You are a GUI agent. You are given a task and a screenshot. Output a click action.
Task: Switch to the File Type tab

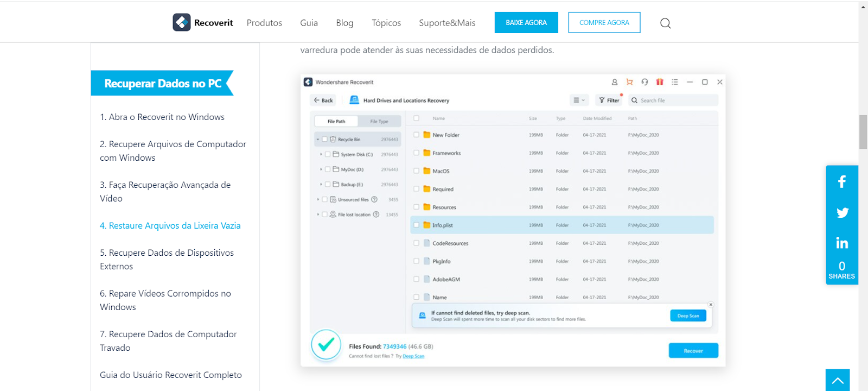click(379, 121)
